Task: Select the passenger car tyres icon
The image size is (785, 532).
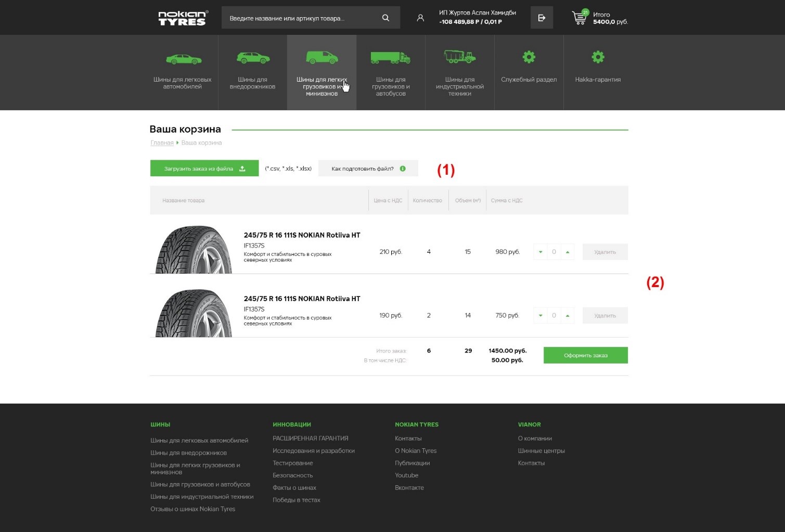Action: (183, 59)
